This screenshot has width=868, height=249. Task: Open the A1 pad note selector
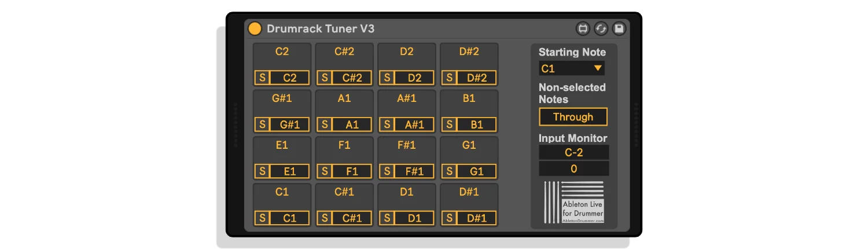click(352, 124)
